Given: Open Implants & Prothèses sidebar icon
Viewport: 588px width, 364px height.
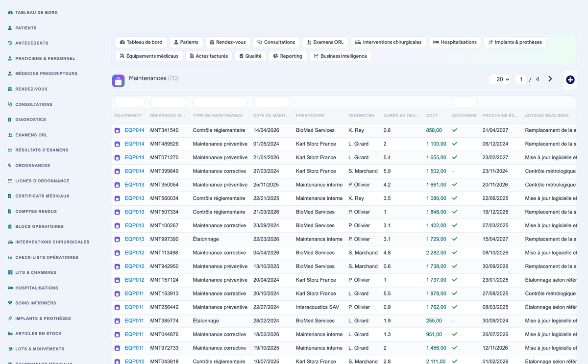Looking at the screenshot, I should pyautogui.click(x=10, y=318).
